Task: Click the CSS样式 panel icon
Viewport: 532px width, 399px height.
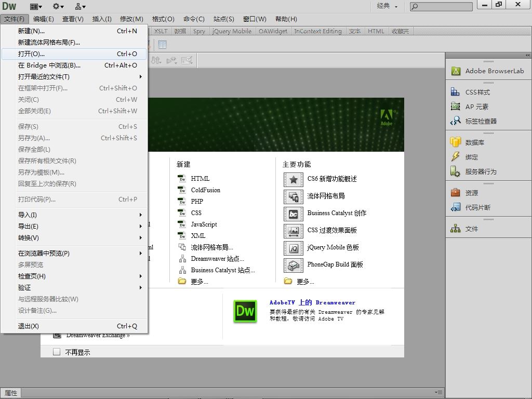Action: 455,92
